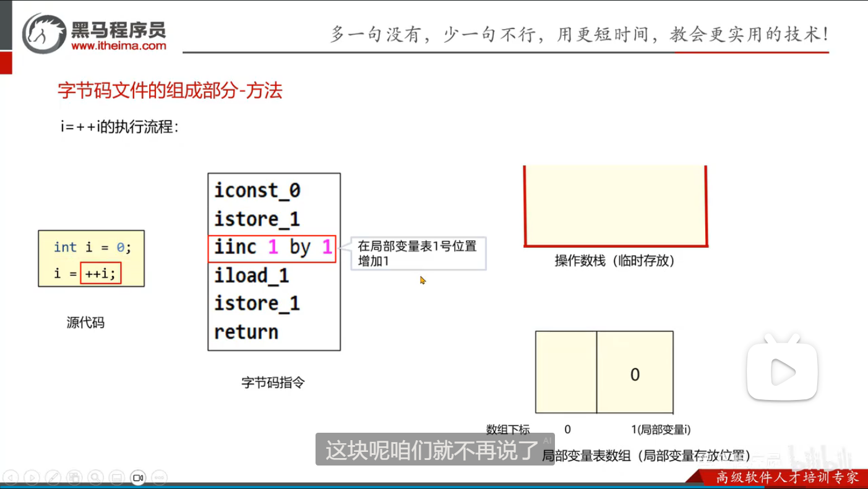The image size is (868, 489).
Task: Click the camera video icon
Action: [x=138, y=477]
